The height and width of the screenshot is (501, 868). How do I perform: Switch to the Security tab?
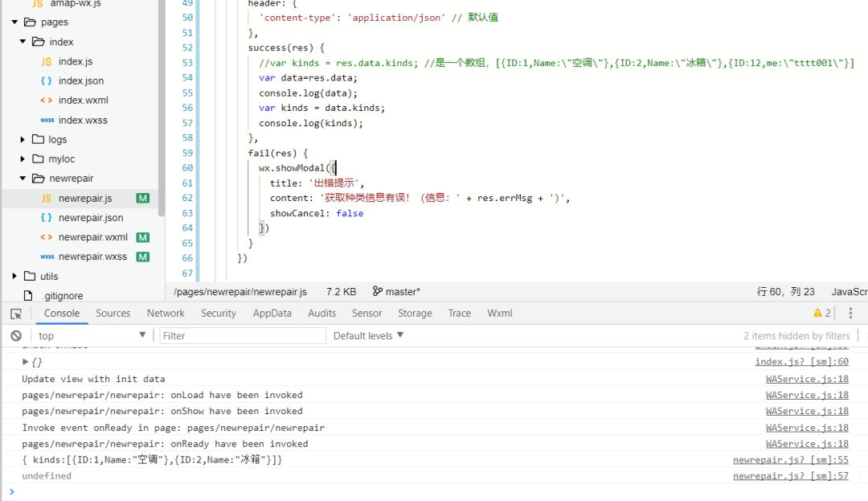click(x=218, y=313)
